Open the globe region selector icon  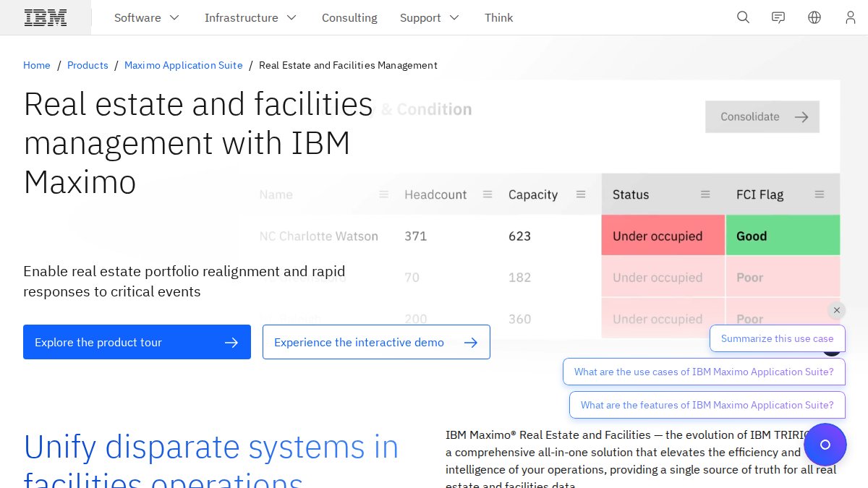click(814, 17)
